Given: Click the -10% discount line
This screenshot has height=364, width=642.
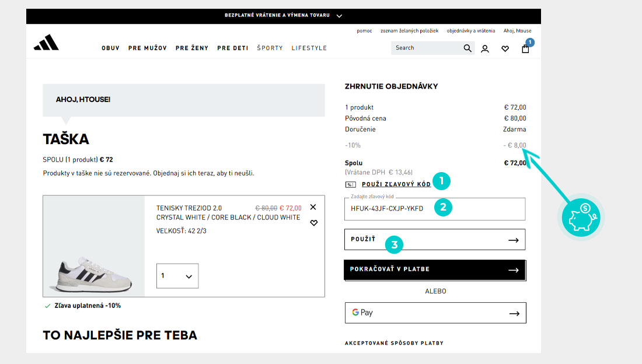Looking at the screenshot, I should tap(435, 145).
